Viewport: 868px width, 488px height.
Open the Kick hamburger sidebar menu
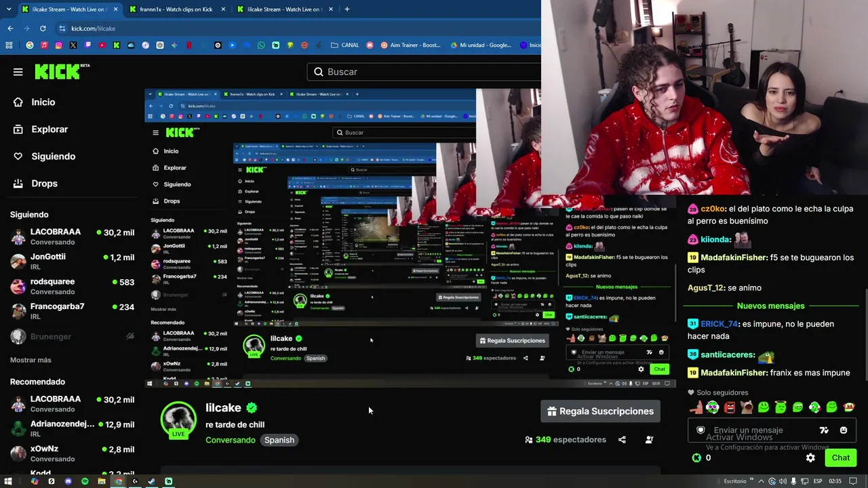click(18, 72)
